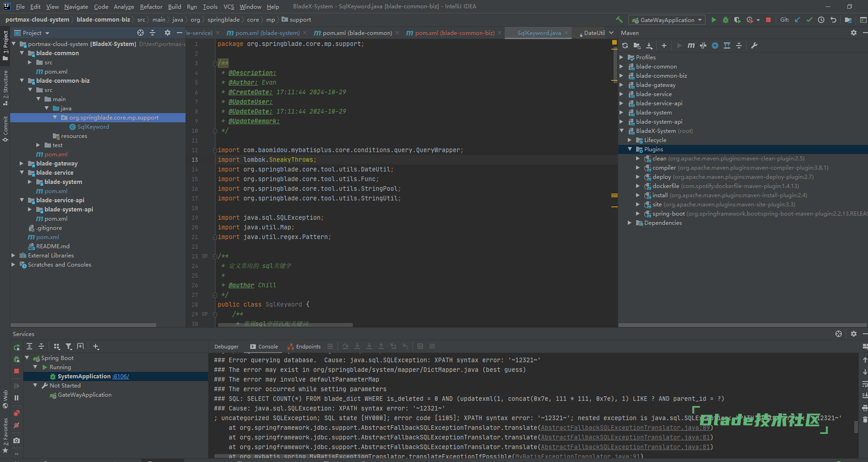Switch to Endpoints tab in Services
Screen dimensions: 868x462
304,347
